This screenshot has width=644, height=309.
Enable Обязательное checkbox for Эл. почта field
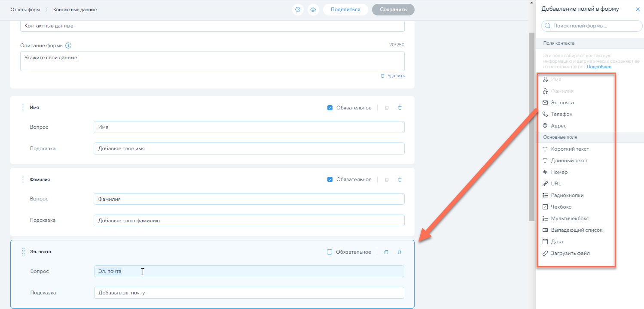330,252
